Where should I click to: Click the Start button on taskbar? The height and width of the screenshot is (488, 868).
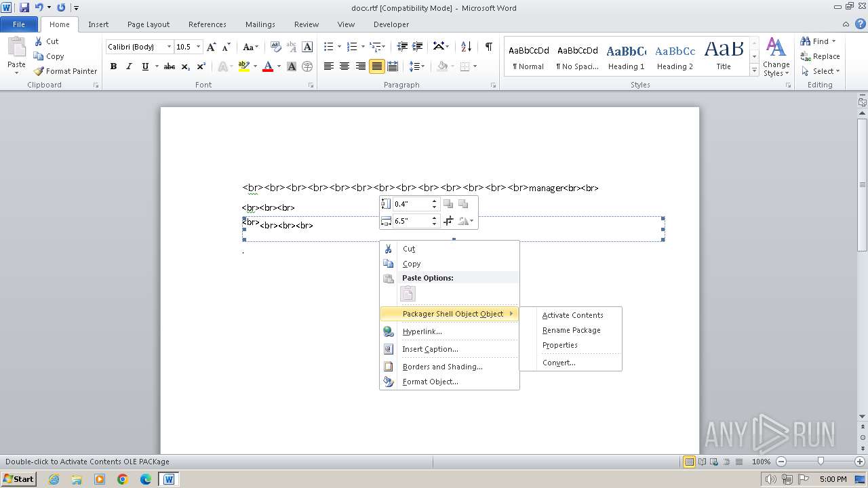point(18,479)
